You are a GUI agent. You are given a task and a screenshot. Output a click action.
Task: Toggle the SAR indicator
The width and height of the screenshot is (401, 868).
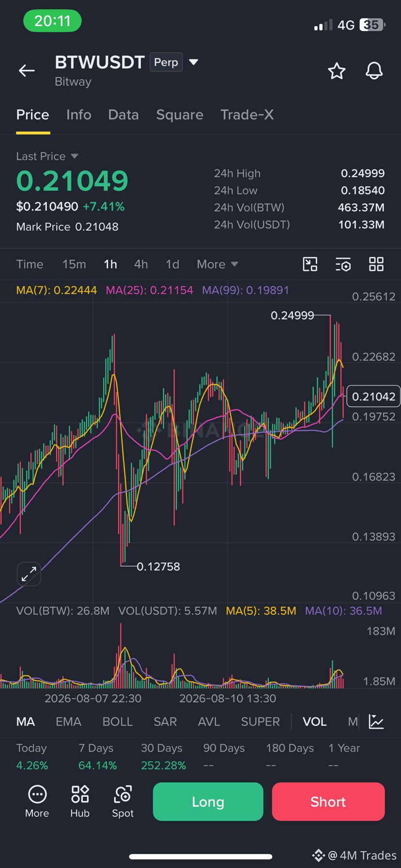coord(165,722)
